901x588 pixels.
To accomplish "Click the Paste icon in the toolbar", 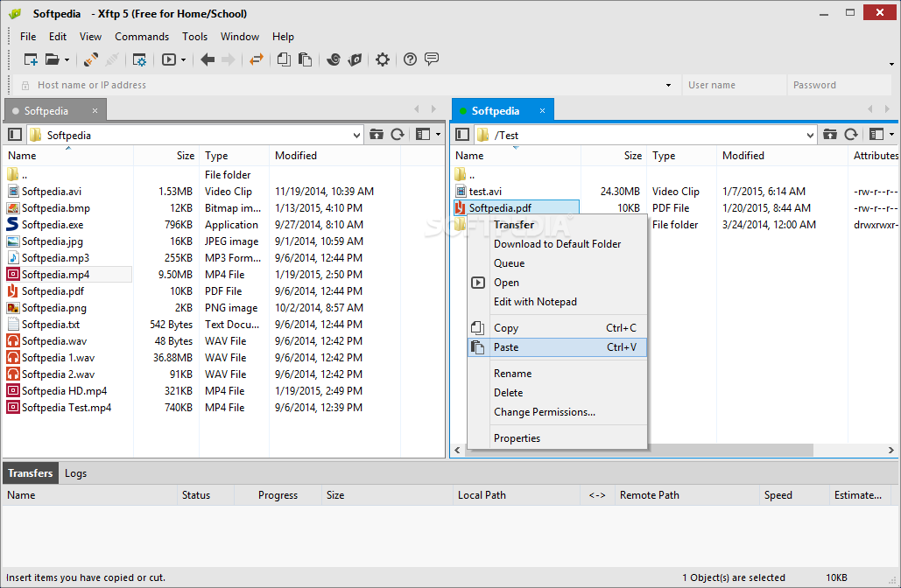I will pyautogui.click(x=305, y=59).
